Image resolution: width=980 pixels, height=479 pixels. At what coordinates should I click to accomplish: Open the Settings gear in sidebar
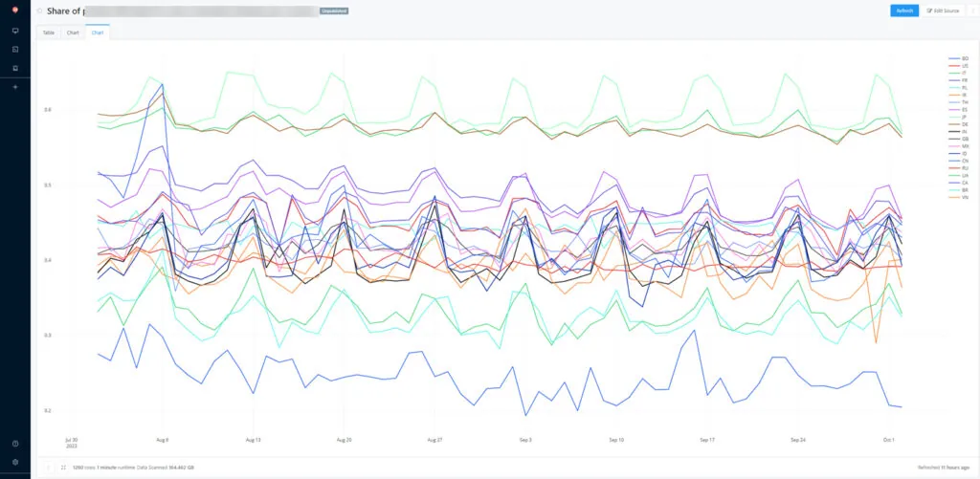(15, 462)
